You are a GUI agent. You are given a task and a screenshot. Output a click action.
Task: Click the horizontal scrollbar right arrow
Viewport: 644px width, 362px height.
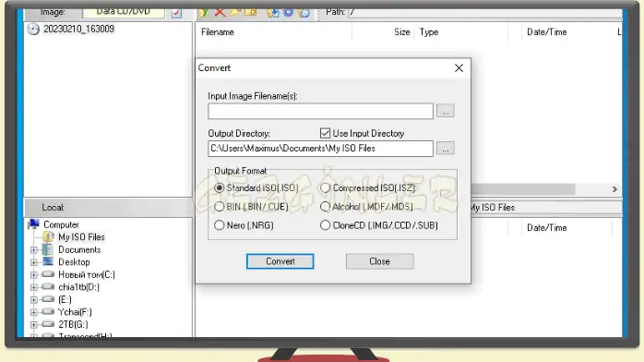[614, 189]
